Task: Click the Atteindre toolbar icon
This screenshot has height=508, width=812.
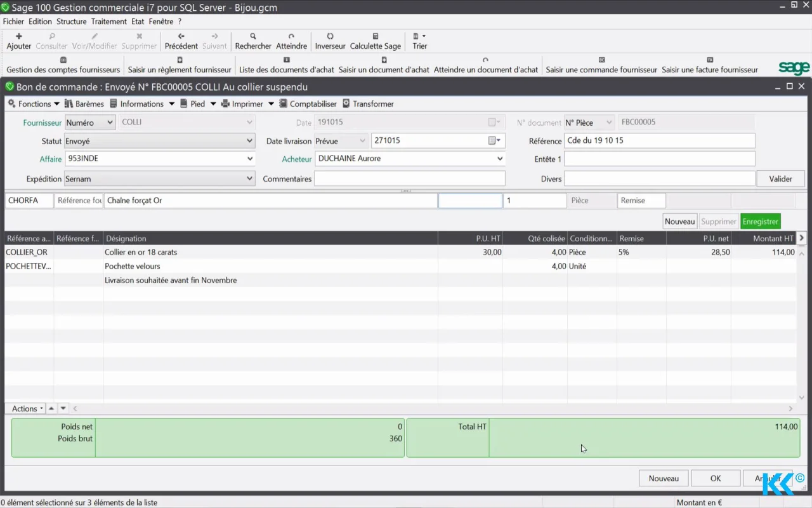Action: pos(291,36)
